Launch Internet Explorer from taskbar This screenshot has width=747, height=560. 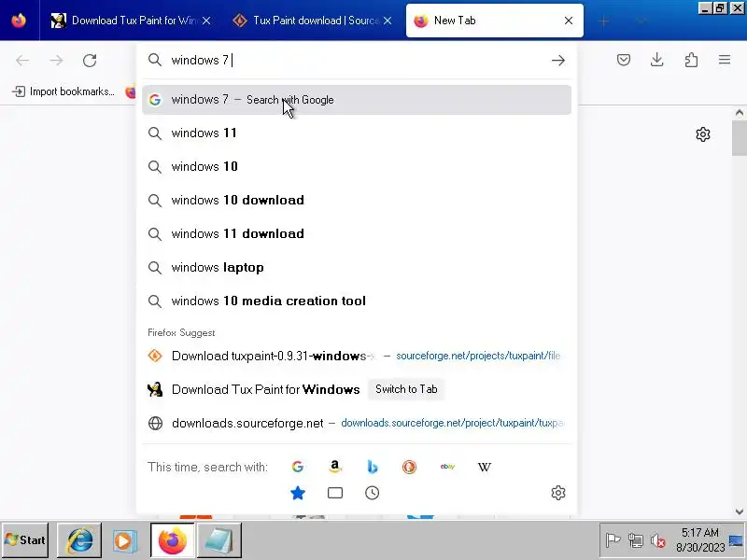[x=79, y=540]
